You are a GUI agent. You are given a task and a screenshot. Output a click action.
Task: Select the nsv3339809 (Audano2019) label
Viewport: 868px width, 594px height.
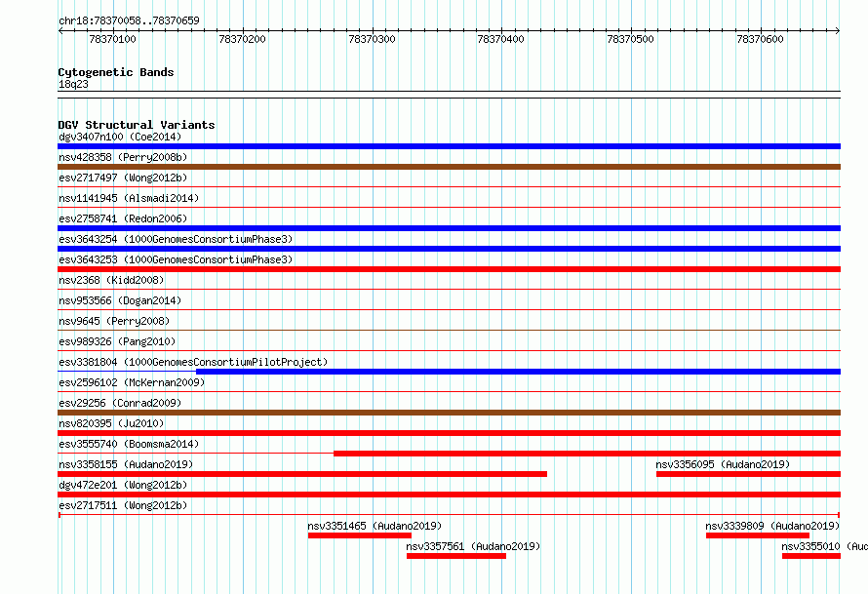(x=772, y=526)
